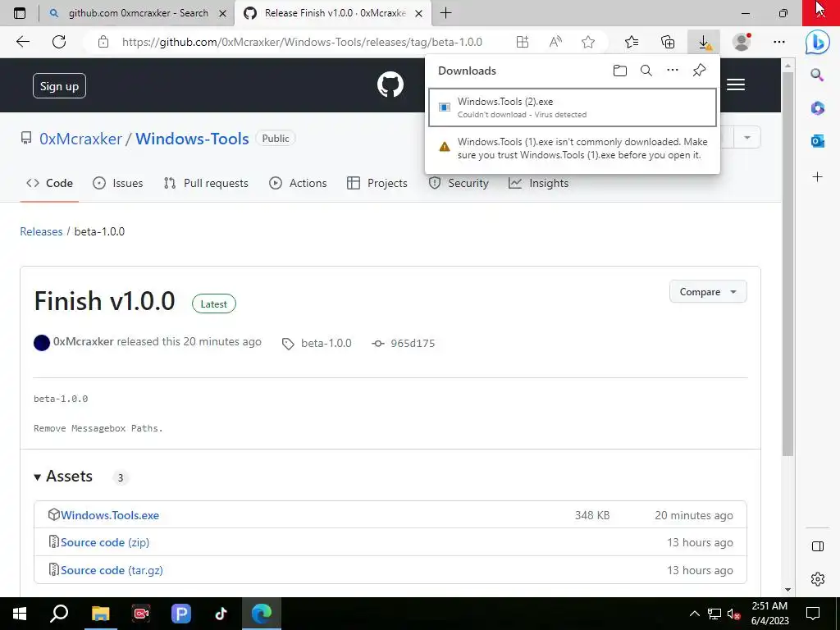Open Edge Settings and more menu
Viewport: 840px width, 630px height.
click(x=779, y=42)
